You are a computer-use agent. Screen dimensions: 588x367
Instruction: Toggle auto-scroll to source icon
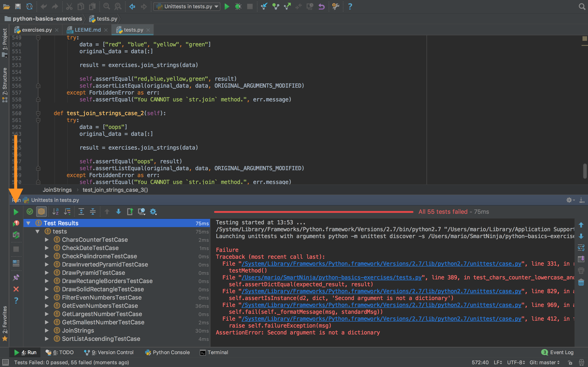[130, 211]
